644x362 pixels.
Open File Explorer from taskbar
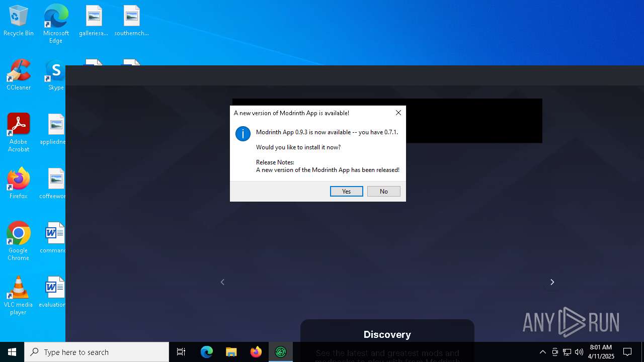click(231, 352)
